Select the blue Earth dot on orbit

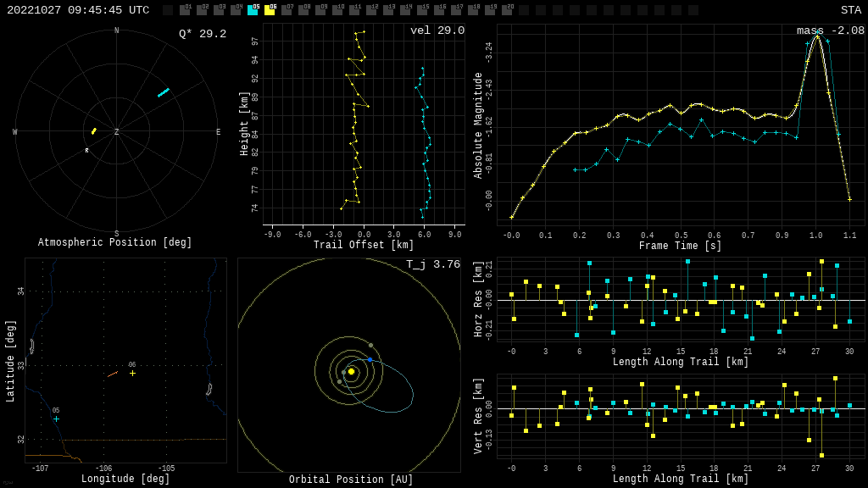[370, 360]
